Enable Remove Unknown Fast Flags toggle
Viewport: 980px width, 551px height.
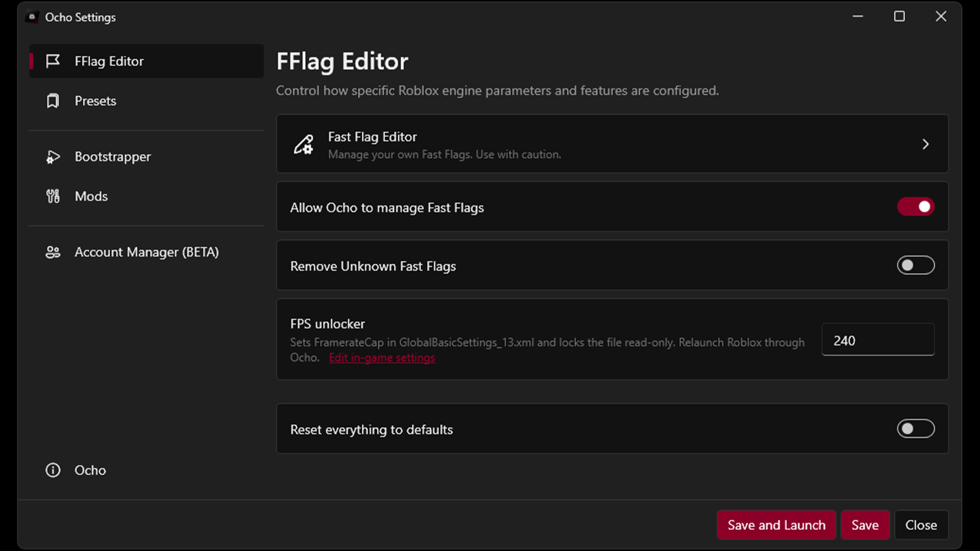[916, 265]
